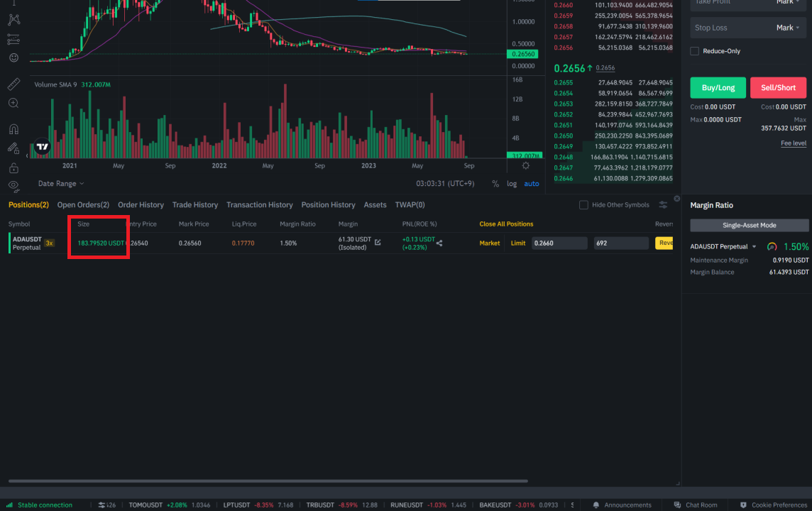Switch to Open Orders(2) tab
This screenshot has width=812, height=511.
pyautogui.click(x=83, y=205)
